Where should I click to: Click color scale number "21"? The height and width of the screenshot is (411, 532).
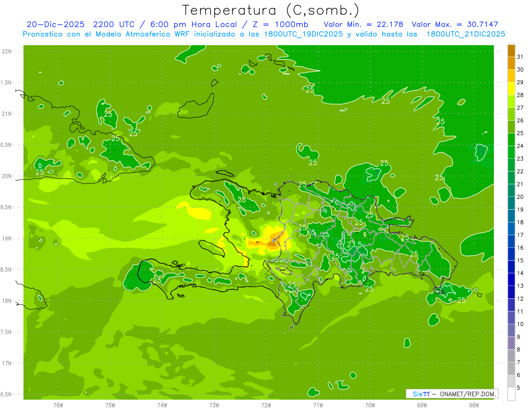[520, 184]
